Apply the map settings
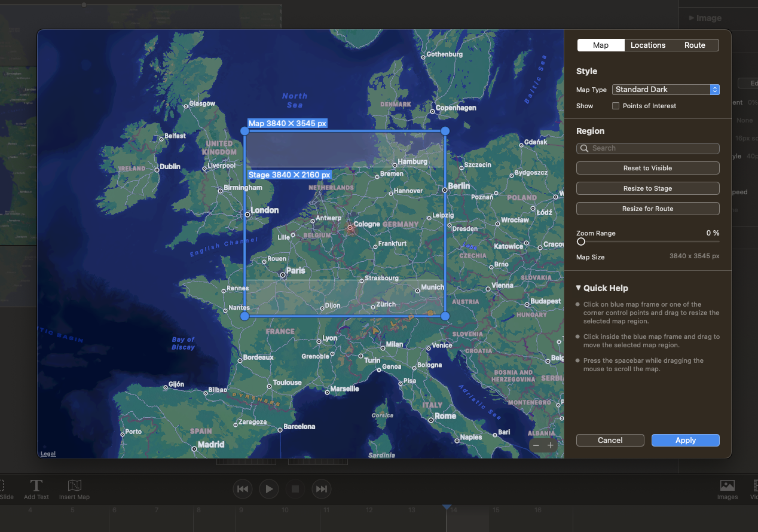758x532 pixels. pyautogui.click(x=685, y=440)
